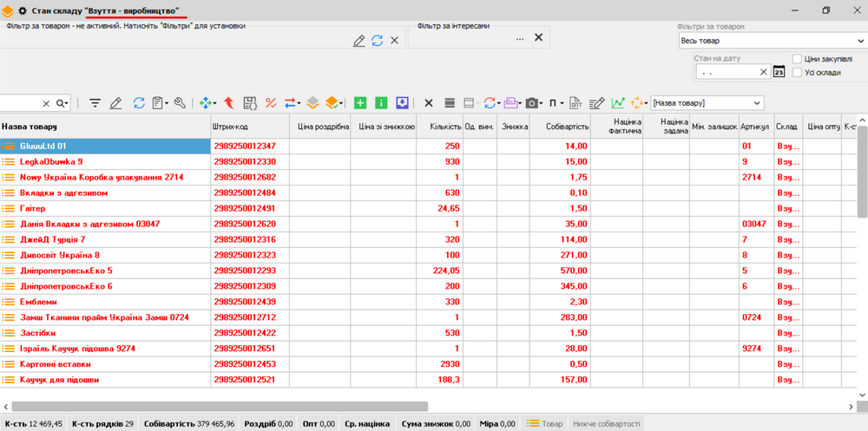Image resolution: width=868 pixels, height=431 pixels.
Task: Open the camera icon dropdown arrow
Action: click(542, 103)
